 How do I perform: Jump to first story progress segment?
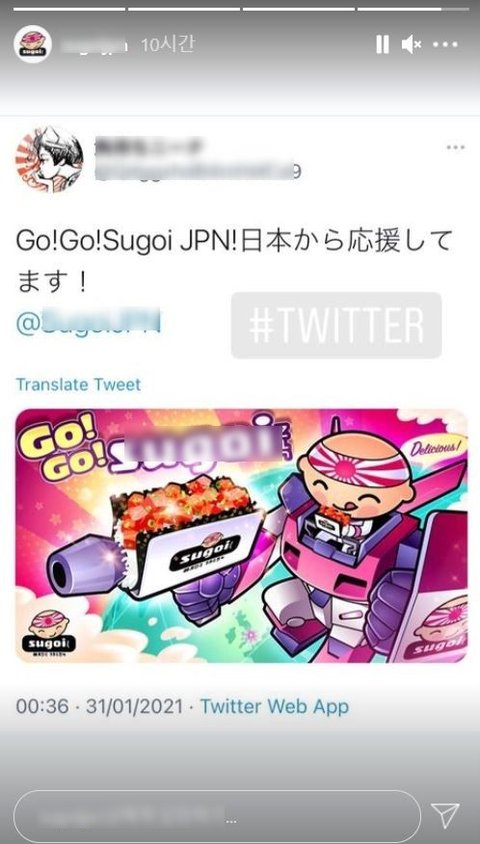(69, 9)
